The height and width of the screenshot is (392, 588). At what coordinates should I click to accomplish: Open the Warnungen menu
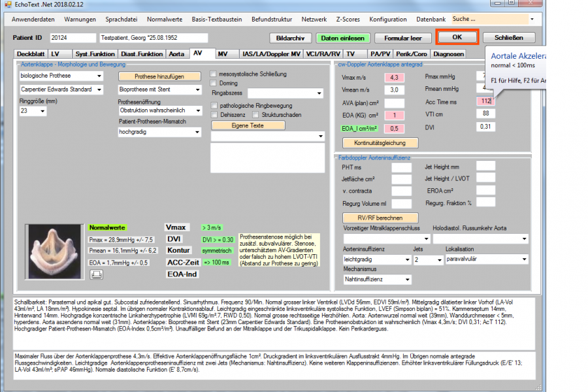pos(80,20)
